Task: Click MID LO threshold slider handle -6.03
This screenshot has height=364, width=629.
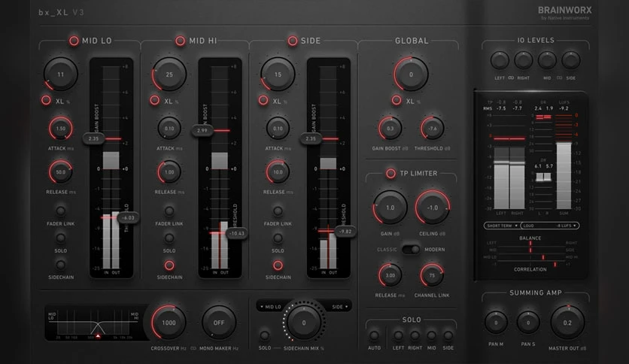Action: click(128, 217)
